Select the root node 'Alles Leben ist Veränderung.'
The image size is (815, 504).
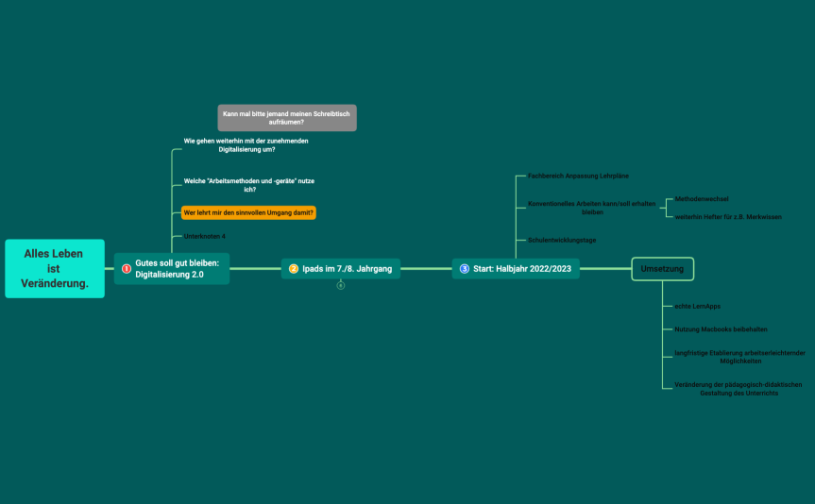coord(55,269)
